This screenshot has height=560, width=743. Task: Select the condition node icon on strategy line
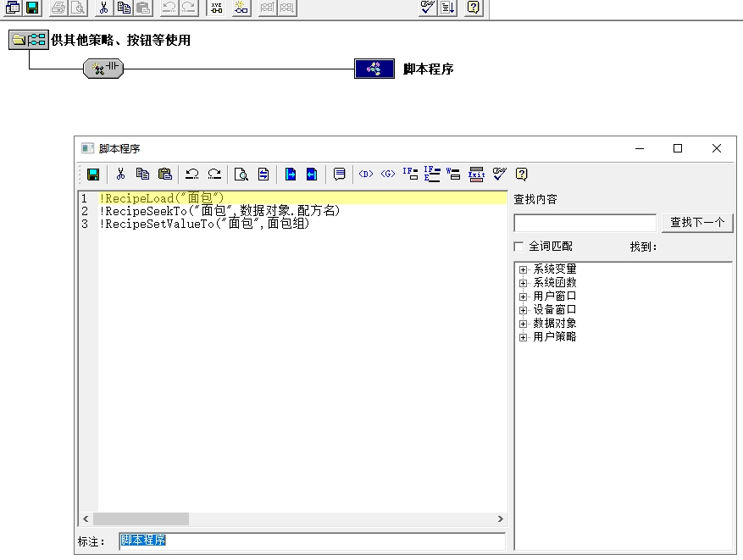[103, 69]
